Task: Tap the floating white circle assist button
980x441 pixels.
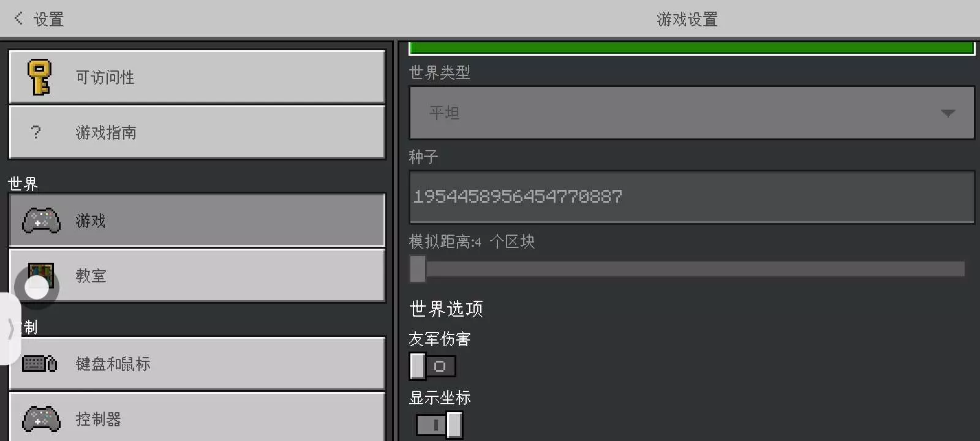Action: tap(37, 287)
